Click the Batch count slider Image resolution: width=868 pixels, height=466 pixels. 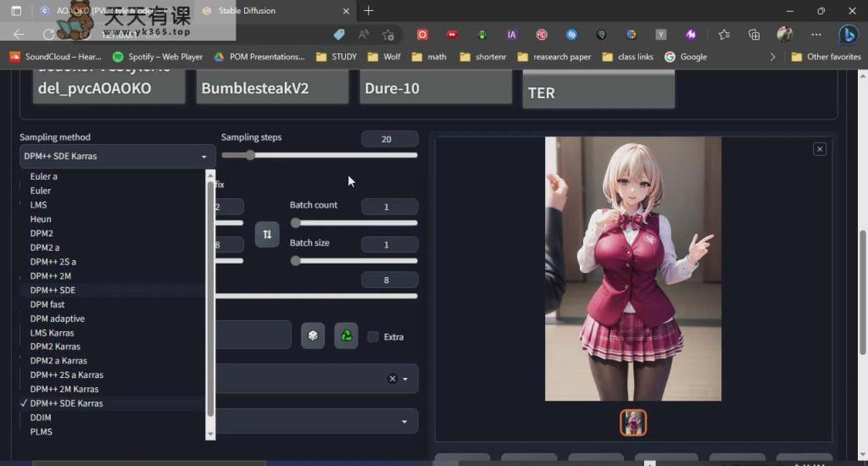coord(354,223)
